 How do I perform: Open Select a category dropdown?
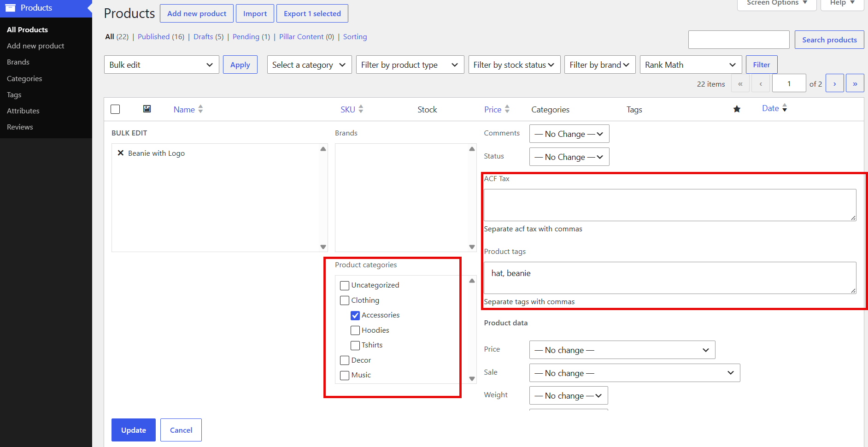tap(309, 65)
